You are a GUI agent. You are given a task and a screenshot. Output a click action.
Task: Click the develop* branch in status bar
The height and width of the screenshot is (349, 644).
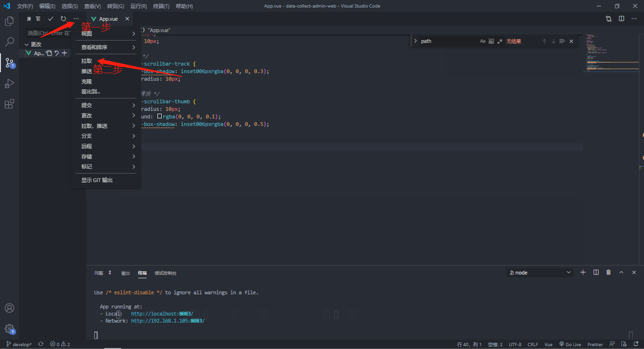19,344
